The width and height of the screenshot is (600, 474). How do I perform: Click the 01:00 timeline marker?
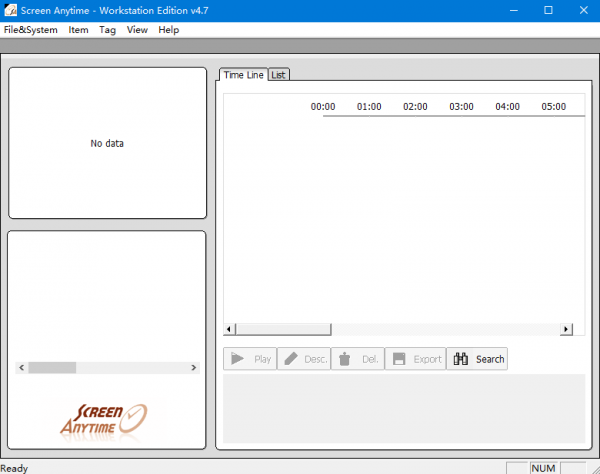369,106
